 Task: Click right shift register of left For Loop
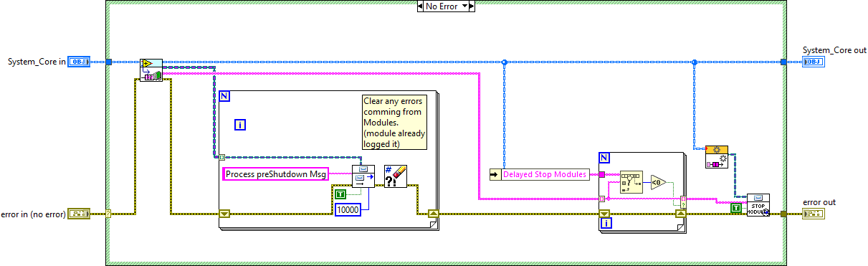click(x=433, y=214)
